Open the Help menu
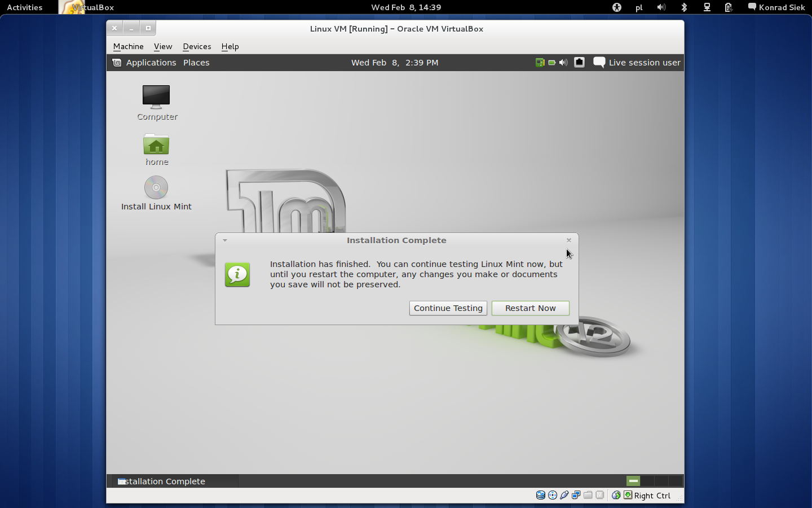 click(230, 46)
